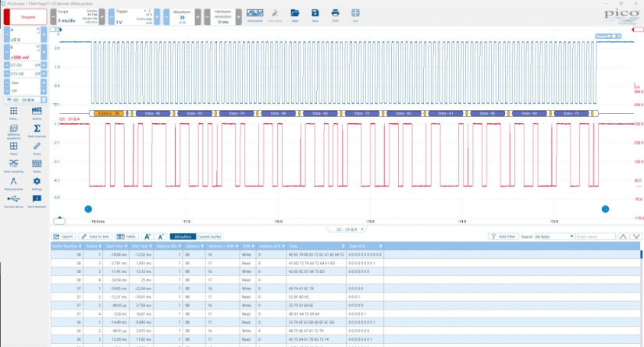
Task: Click the Add Filter funnel button
Action: [x=503, y=237]
